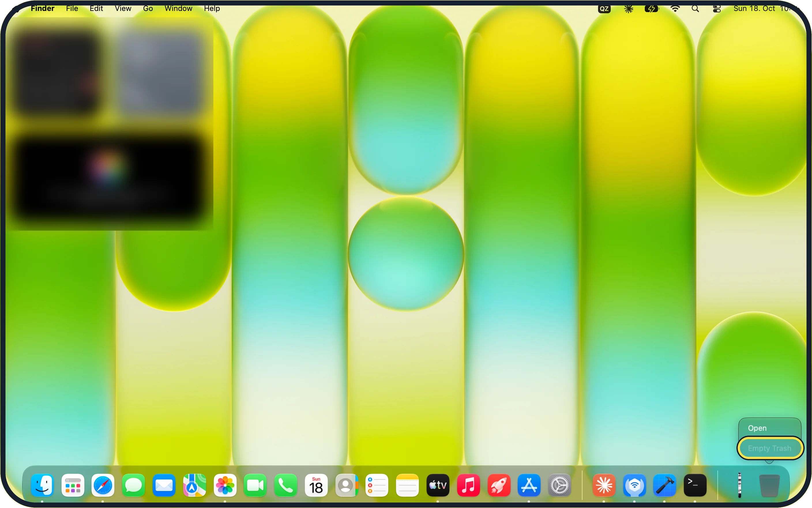Open the Notes app
Screen dimensions: 812x508
[407, 485]
